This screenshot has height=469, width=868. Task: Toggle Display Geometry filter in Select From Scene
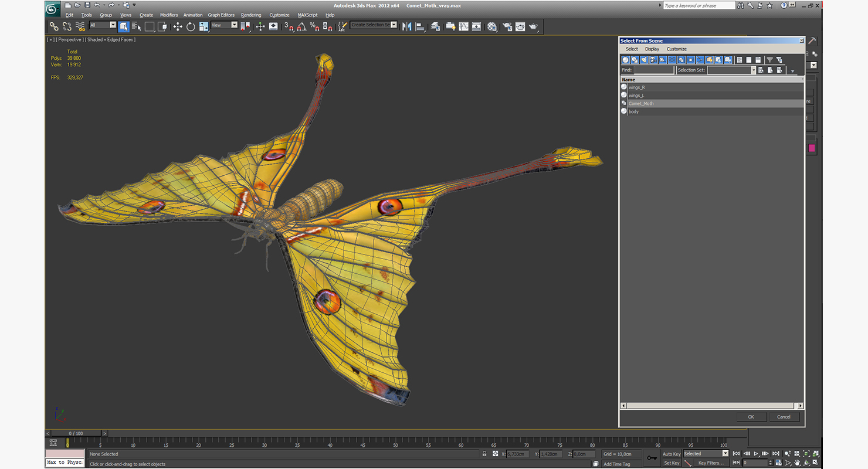pos(626,60)
